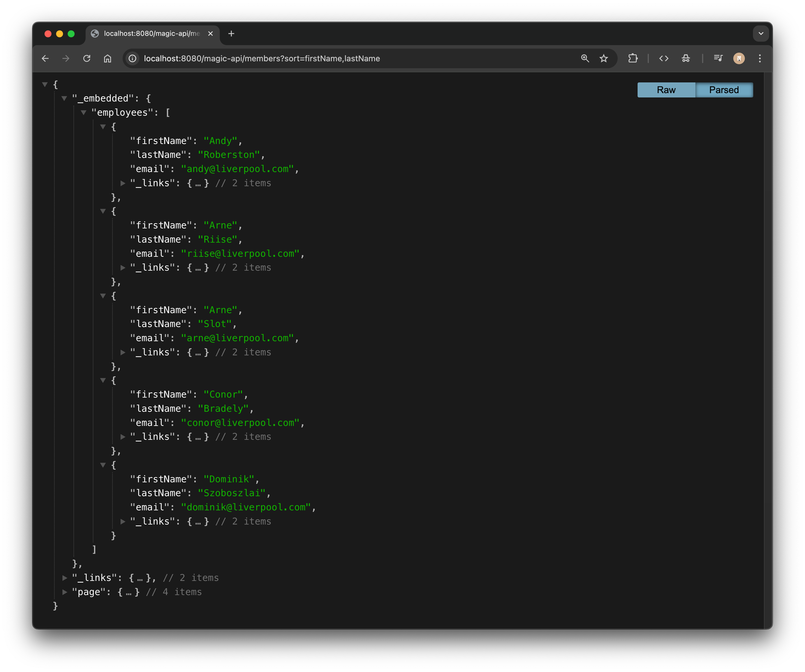Open the Extensions puzzle icon
This screenshot has height=672, width=805.
coord(633,58)
